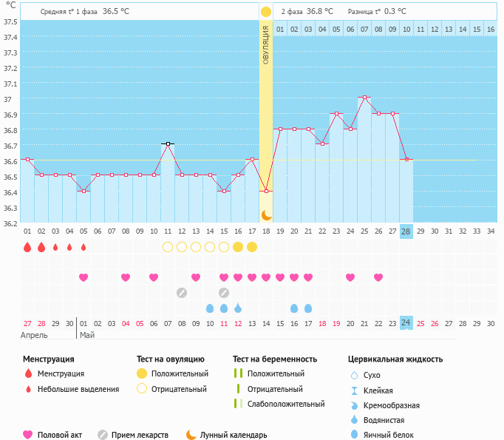Select the positive ovulation test on day 17
Image resolution: width=504 pixels, height=440 pixels.
(x=252, y=247)
